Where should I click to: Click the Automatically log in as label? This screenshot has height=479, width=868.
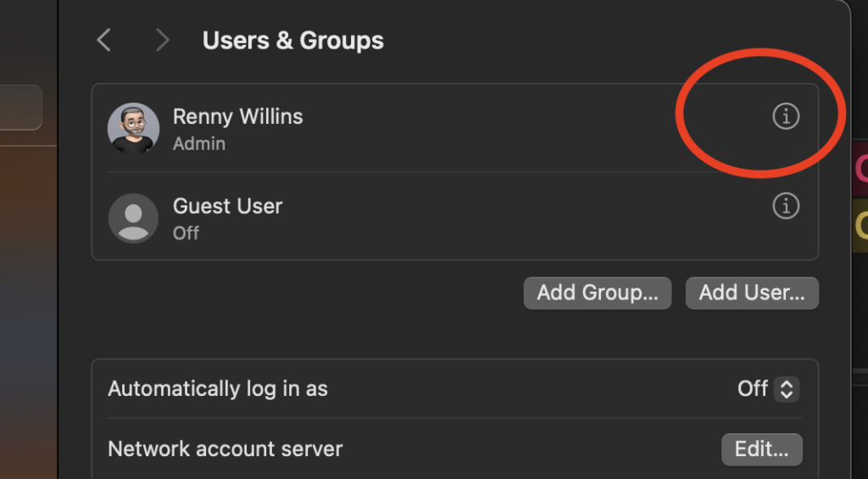(218, 389)
